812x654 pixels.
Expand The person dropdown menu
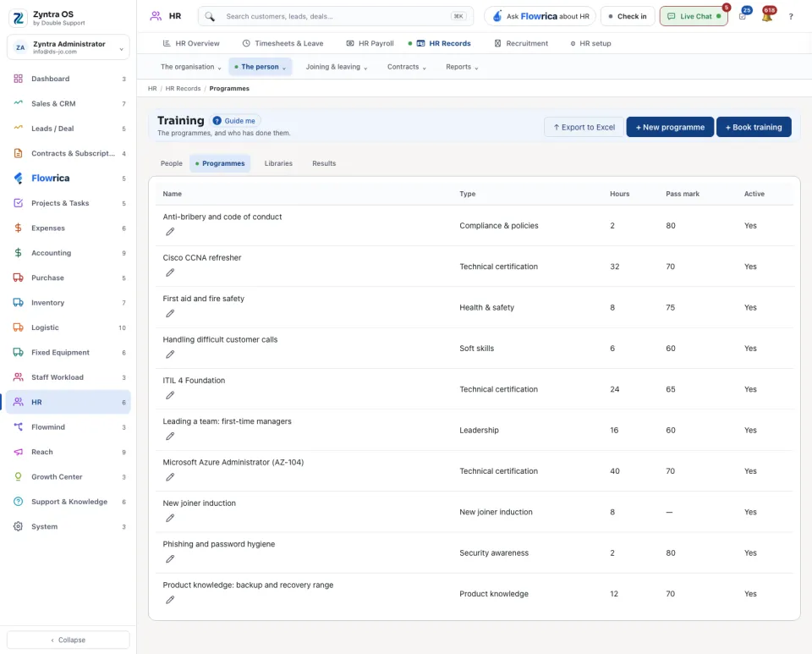tap(260, 67)
